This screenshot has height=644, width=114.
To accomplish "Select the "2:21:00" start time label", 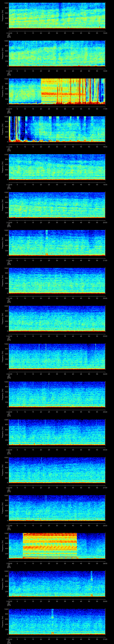I will tap(9, 298).
